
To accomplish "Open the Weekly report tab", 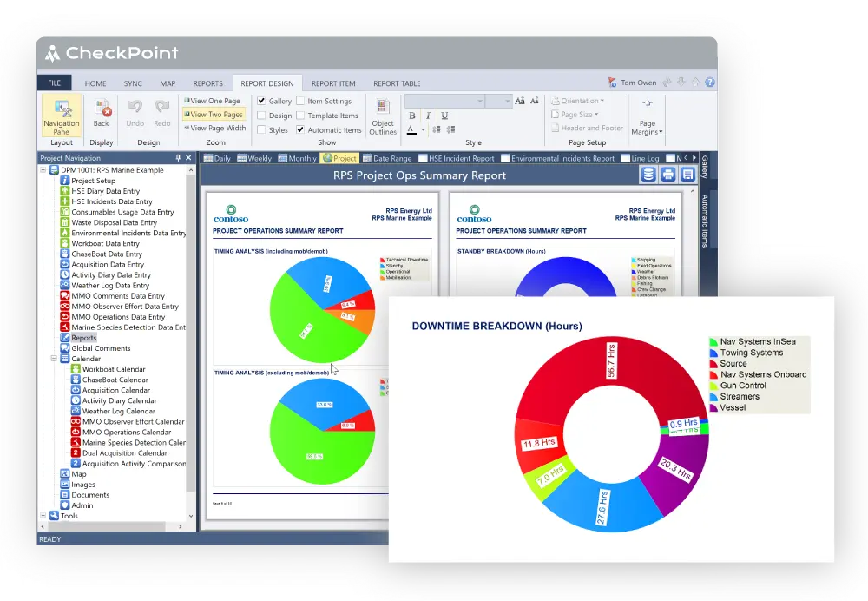I will coord(254,158).
